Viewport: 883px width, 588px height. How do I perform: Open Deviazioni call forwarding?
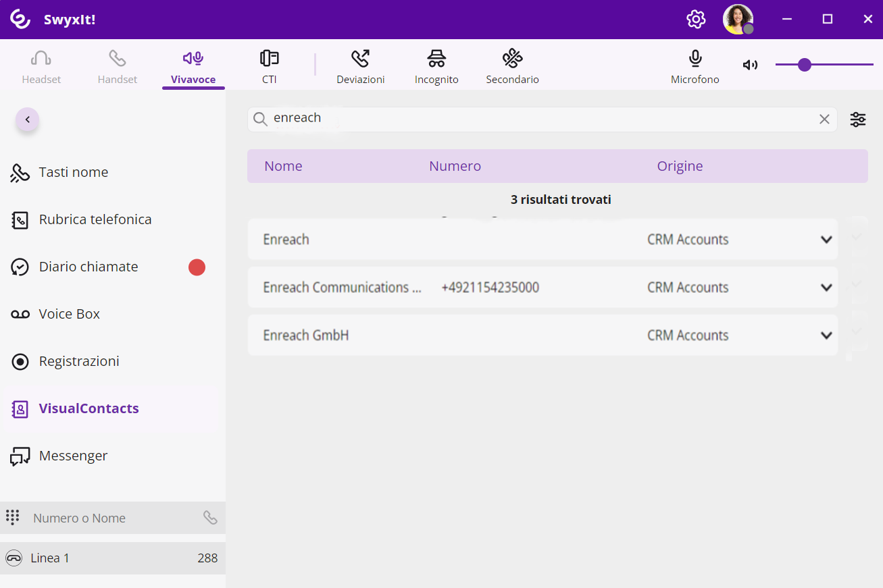click(361, 67)
